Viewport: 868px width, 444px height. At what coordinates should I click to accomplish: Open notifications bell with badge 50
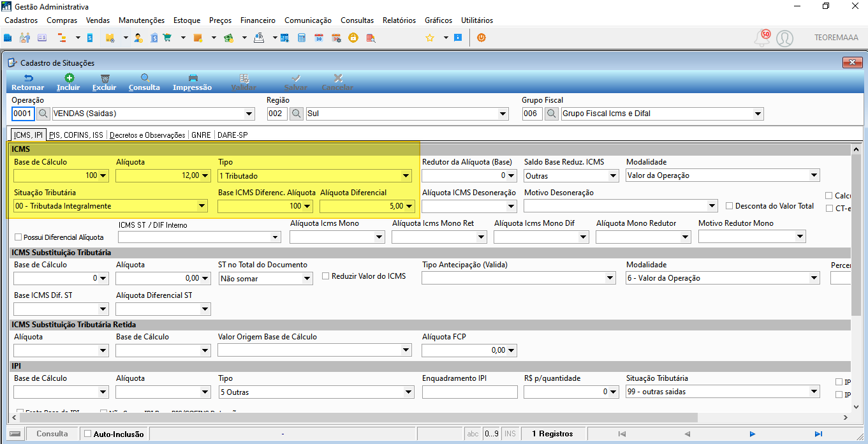point(761,38)
